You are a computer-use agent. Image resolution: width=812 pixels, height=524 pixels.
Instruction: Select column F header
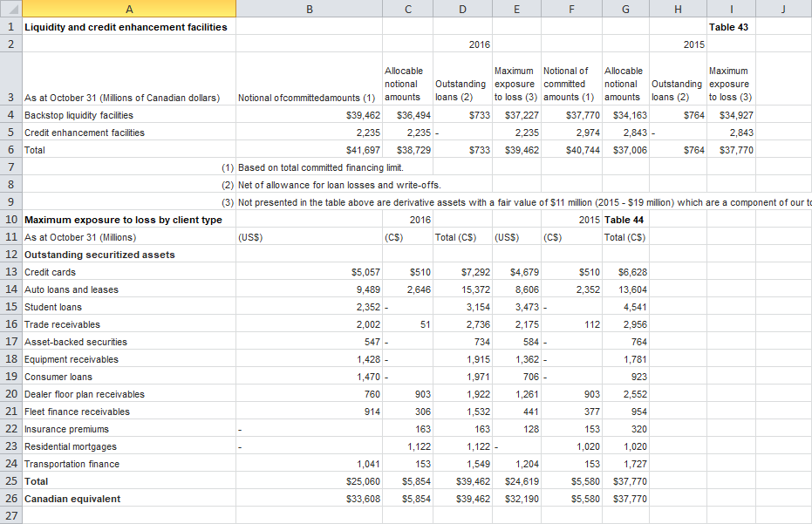click(x=572, y=9)
